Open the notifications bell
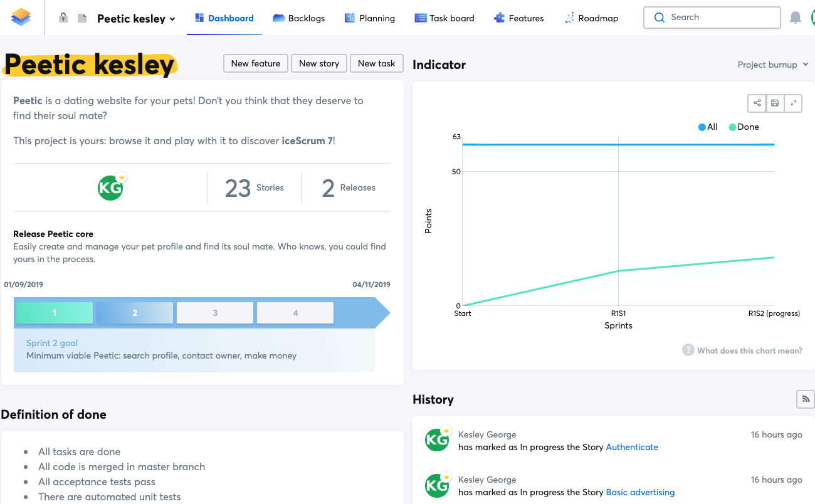The height and width of the screenshot is (504, 815). tap(796, 18)
